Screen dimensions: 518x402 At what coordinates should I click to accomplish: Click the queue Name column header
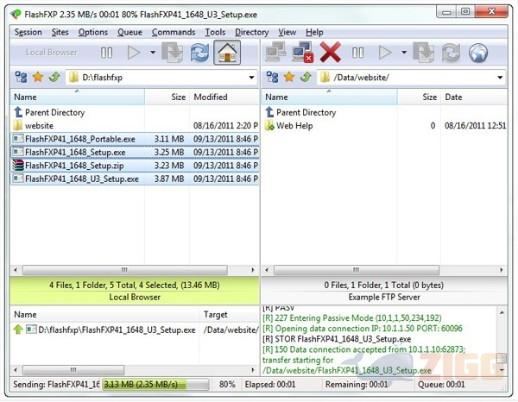(x=105, y=315)
